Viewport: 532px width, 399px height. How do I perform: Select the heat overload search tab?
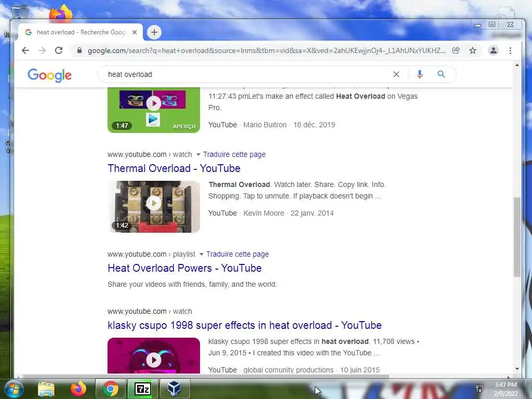coord(81,32)
